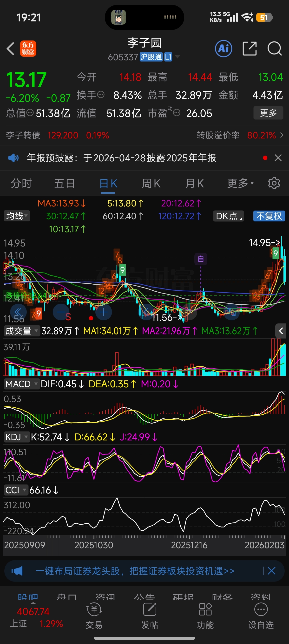
Task: Tap the 自 marker on chart
Action: click(x=201, y=259)
